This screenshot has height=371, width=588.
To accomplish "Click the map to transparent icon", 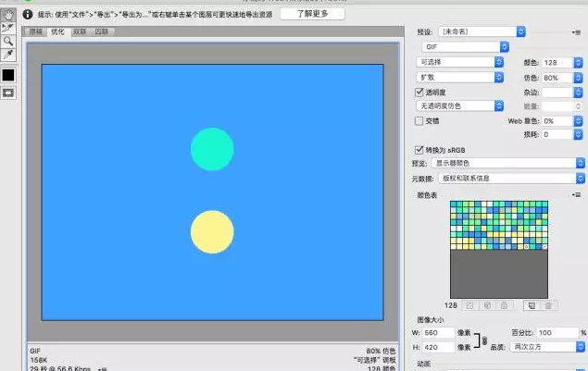I will coord(469,305).
